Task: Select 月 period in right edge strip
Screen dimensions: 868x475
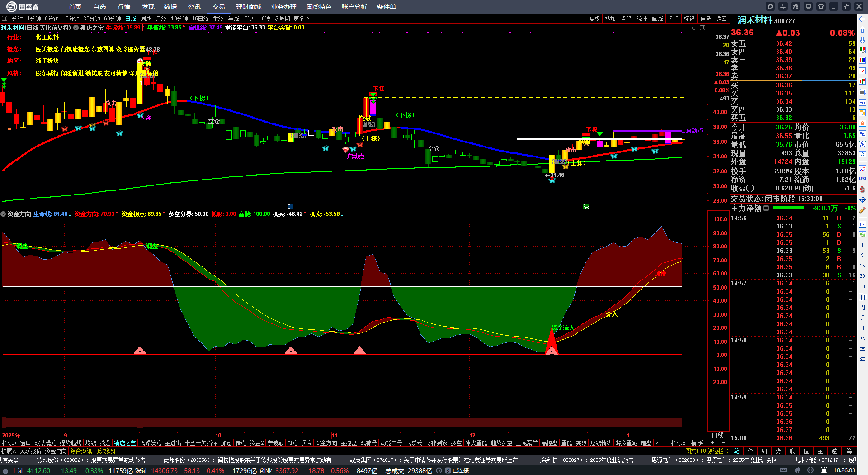Action: coord(863,318)
